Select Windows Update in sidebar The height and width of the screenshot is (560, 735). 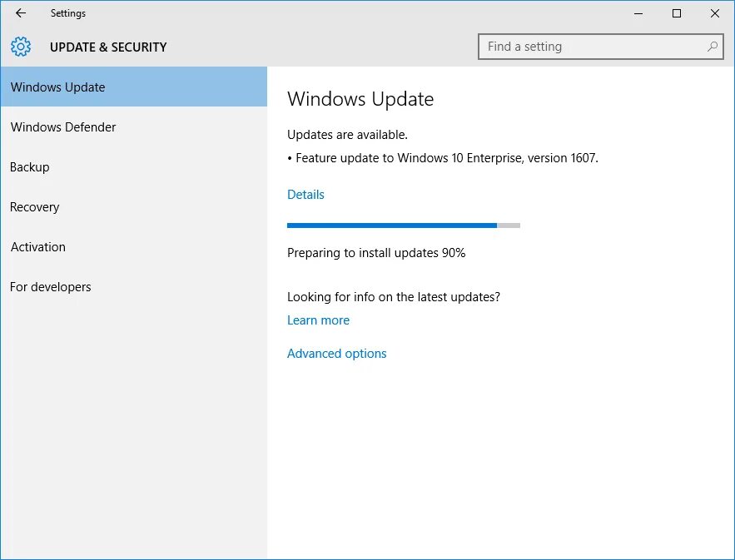pos(134,87)
